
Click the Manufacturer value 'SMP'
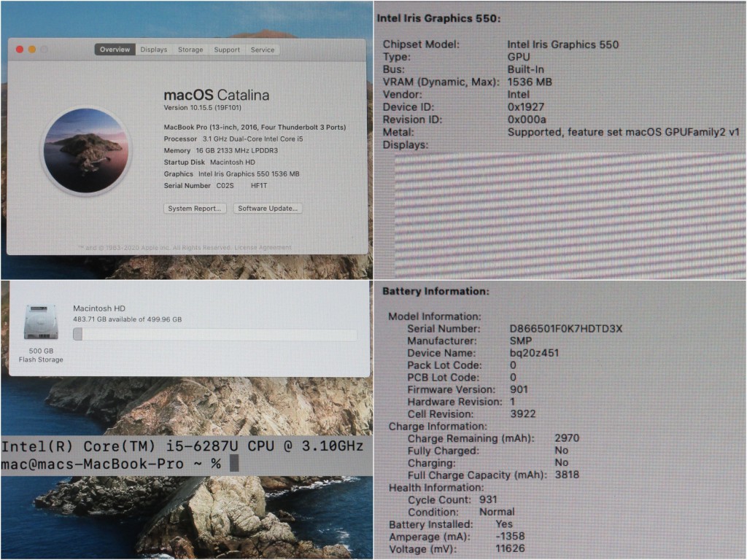[521, 341]
